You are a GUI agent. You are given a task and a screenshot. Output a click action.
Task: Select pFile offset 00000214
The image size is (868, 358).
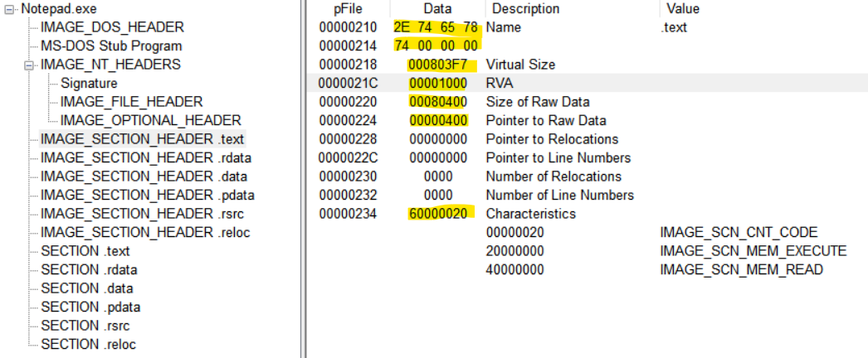(348, 46)
